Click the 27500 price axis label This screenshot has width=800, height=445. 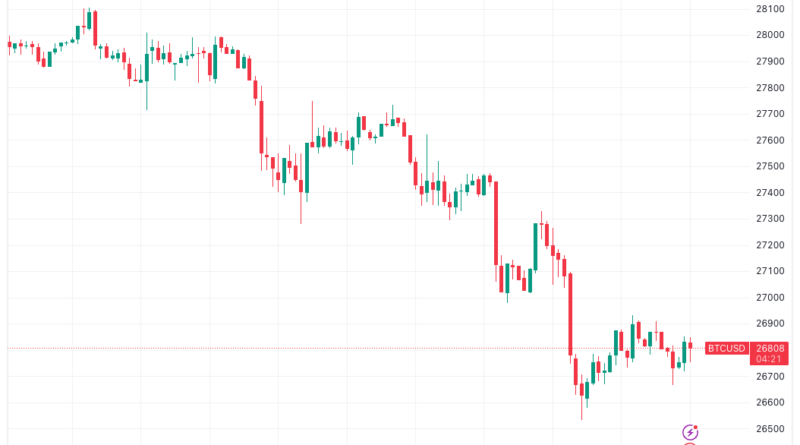[772, 166]
